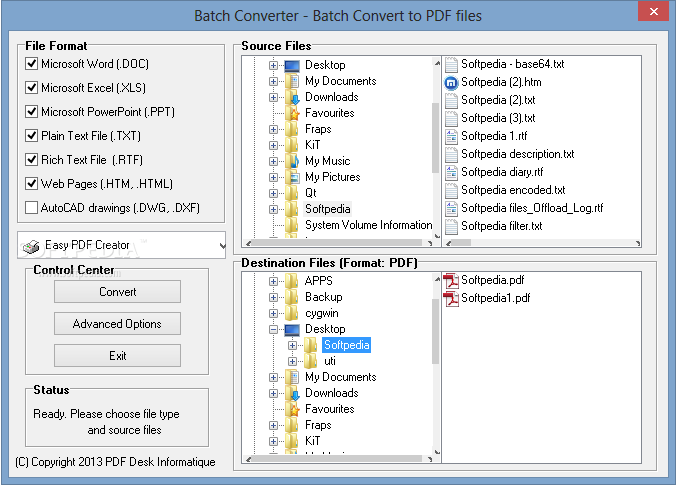This screenshot has height=485, width=676.
Task: Expand Desktop in Source Files tree
Action: tap(273, 66)
